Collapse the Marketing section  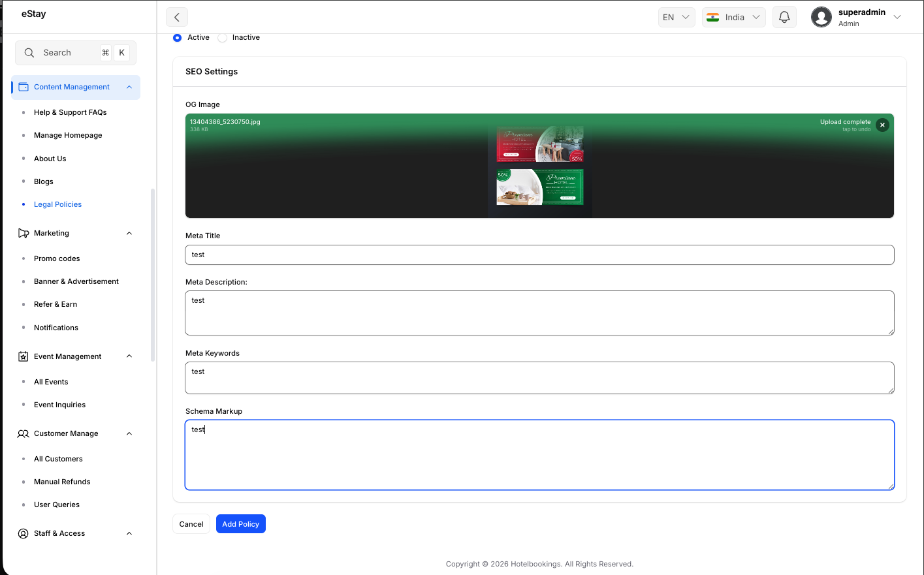point(129,233)
